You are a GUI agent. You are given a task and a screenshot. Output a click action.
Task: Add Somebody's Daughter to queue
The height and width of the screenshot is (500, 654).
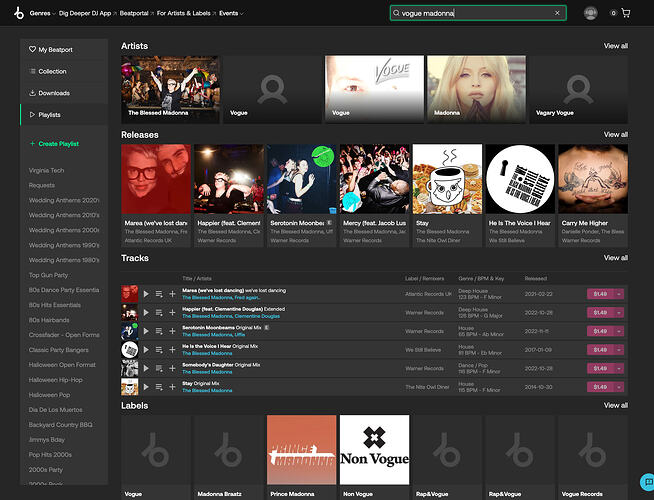(159, 368)
